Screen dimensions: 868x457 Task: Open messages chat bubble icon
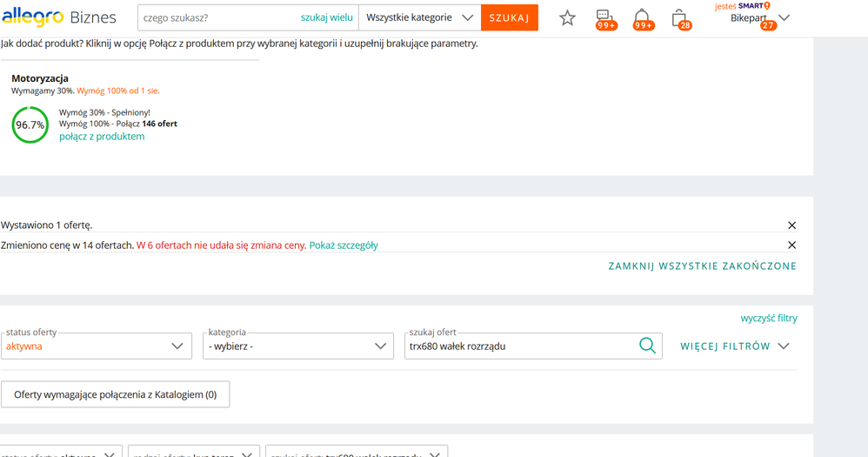604,17
